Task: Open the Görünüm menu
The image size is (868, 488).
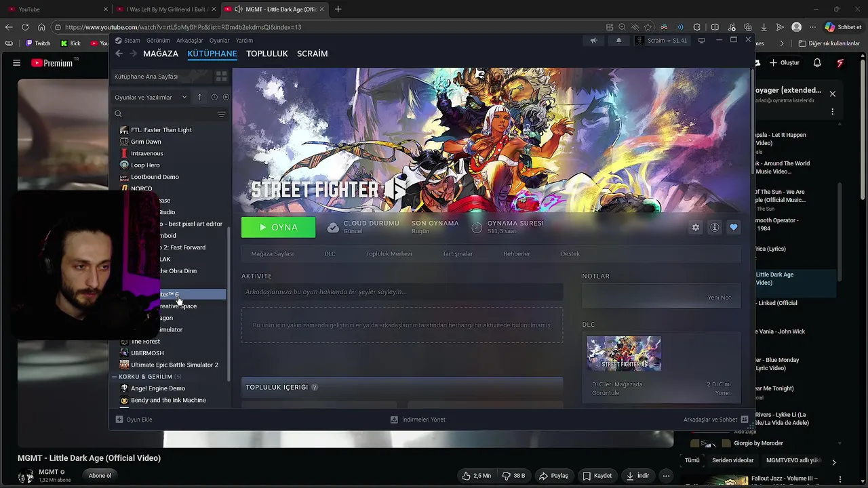Action: [159, 41]
